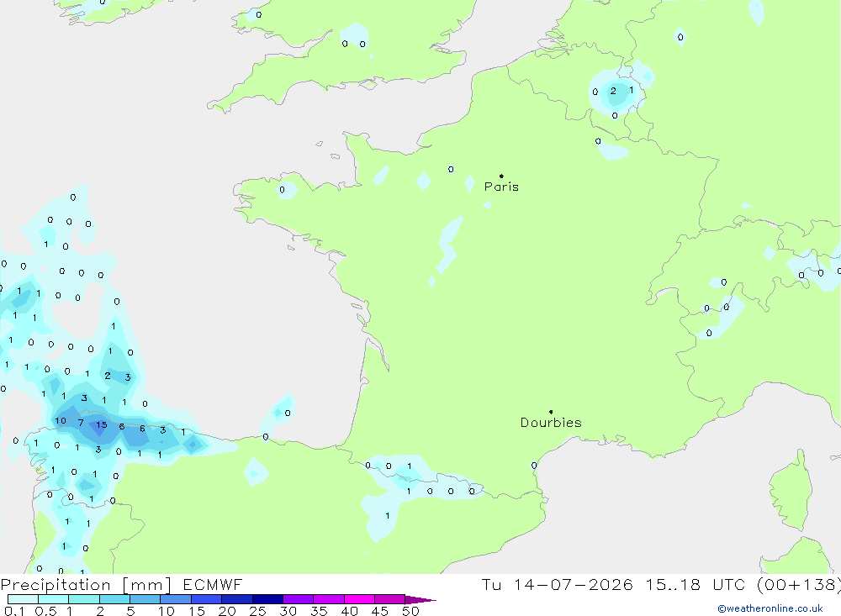The width and height of the screenshot is (841, 616).
Task: Select the 30 mm purple legend swatch
Action: [x=298, y=599]
